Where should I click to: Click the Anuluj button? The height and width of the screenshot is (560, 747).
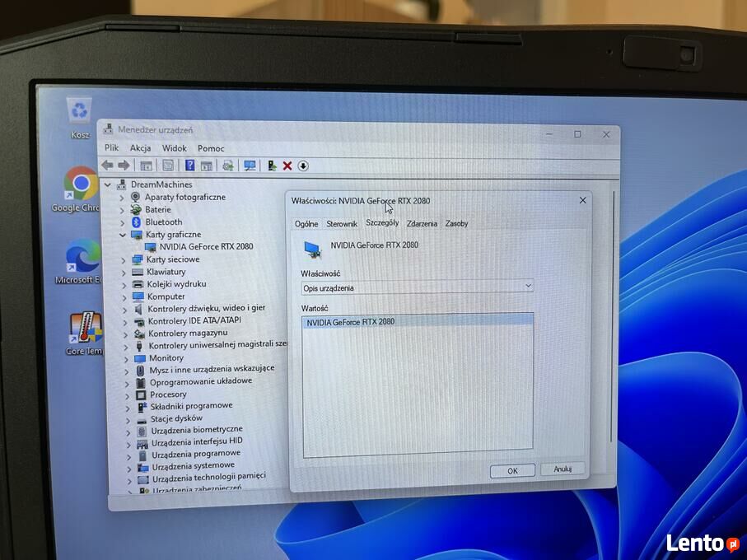click(x=563, y=469)
